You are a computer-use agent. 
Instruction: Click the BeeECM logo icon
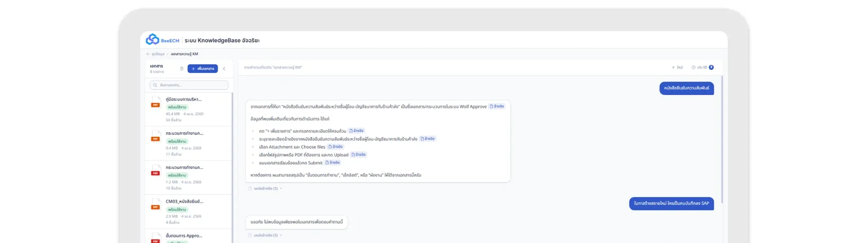tap(152, 40)
